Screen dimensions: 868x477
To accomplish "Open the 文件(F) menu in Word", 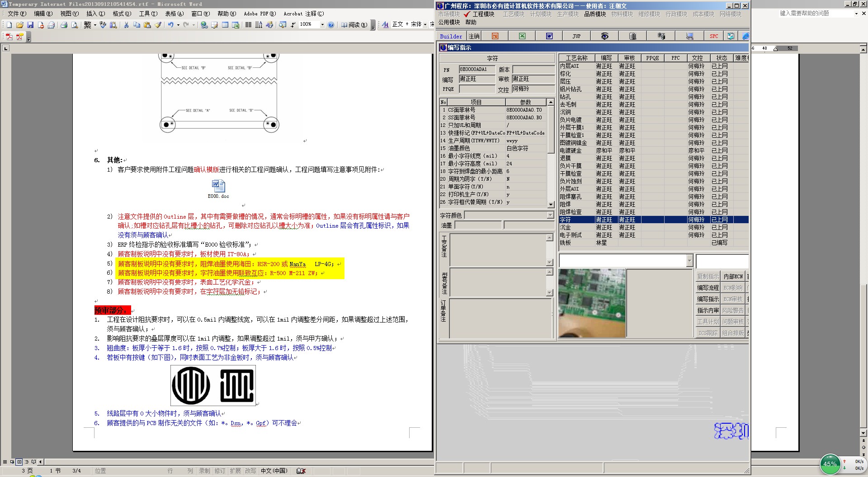I will (17, 14).
